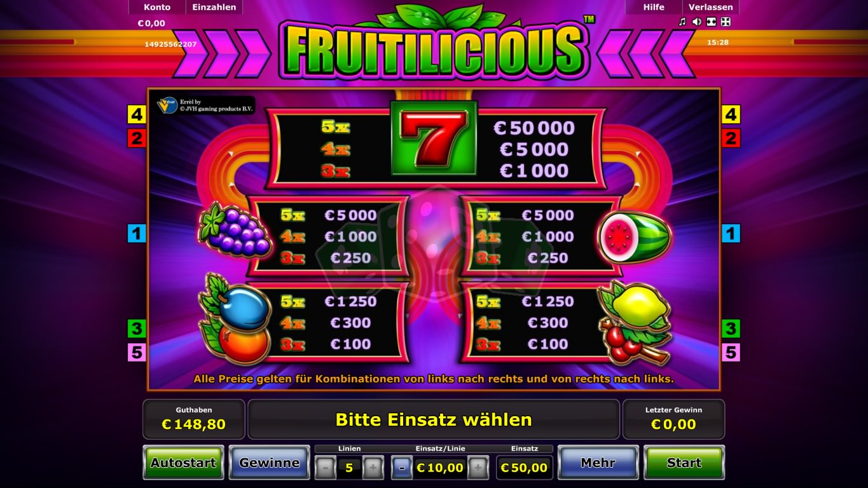
Task: Decrease number of Linien with minus
Action: [x=325, y=468]
